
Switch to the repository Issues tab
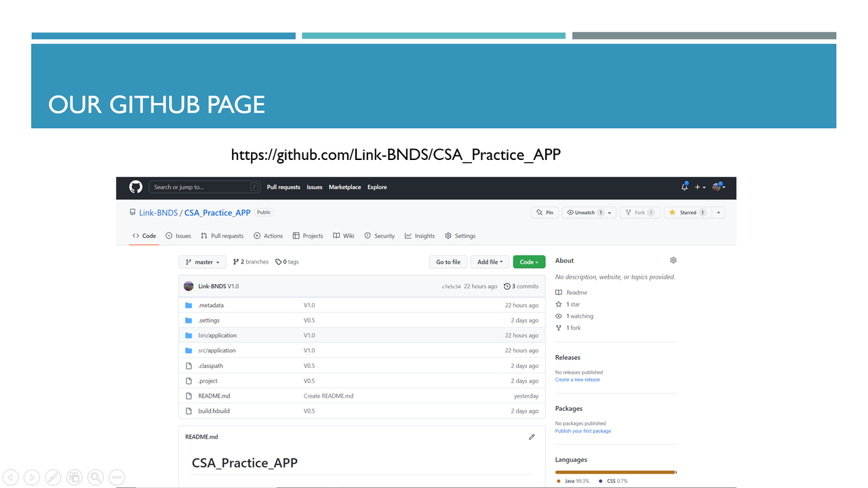click(178, 236)
